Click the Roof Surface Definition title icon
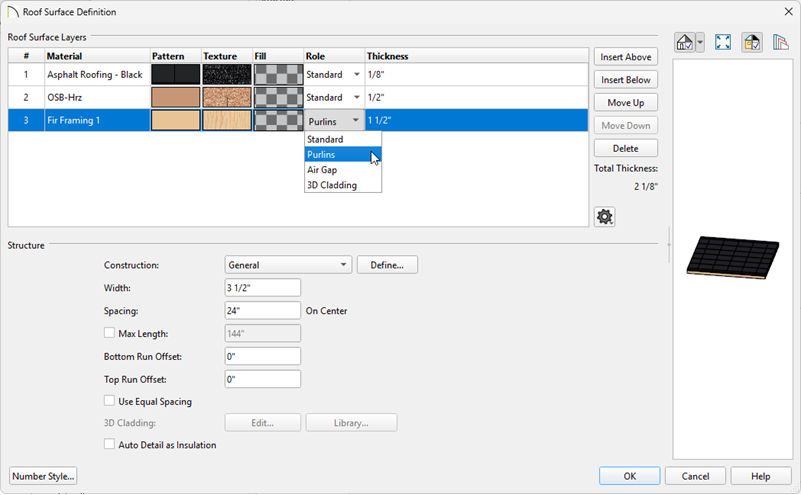Image resolution: width=801 pixels, height=495 pixels. pyautogui.click(x=13, y=12)
